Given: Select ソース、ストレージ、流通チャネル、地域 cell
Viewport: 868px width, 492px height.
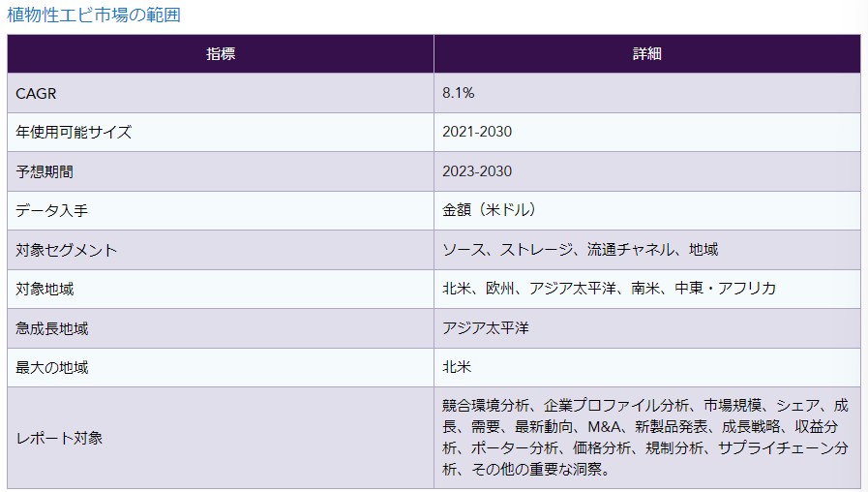Looking at the screenshot, I should 647,250.
